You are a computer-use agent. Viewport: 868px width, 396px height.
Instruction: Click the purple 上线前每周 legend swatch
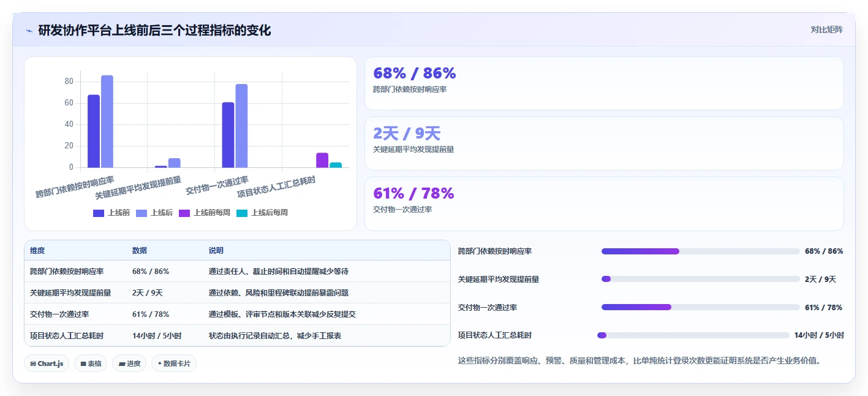coord(184,213)
